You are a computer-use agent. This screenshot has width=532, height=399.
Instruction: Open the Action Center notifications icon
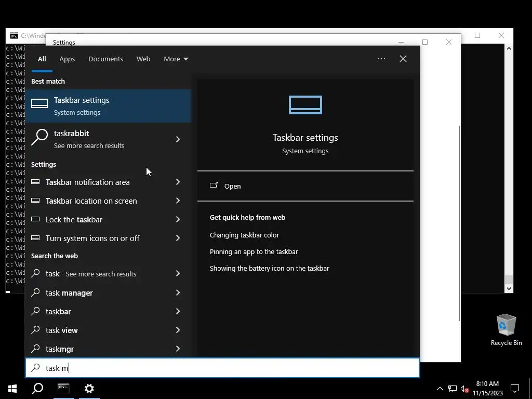(515, 389)
